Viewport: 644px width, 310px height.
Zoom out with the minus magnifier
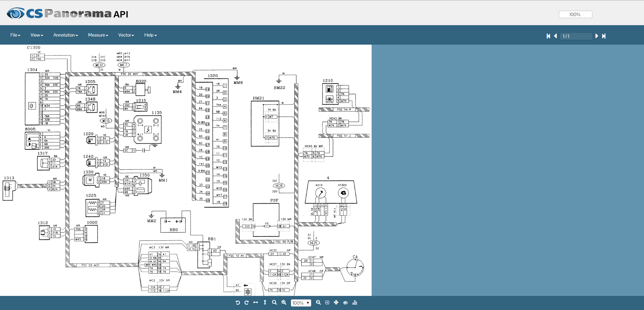318,303
